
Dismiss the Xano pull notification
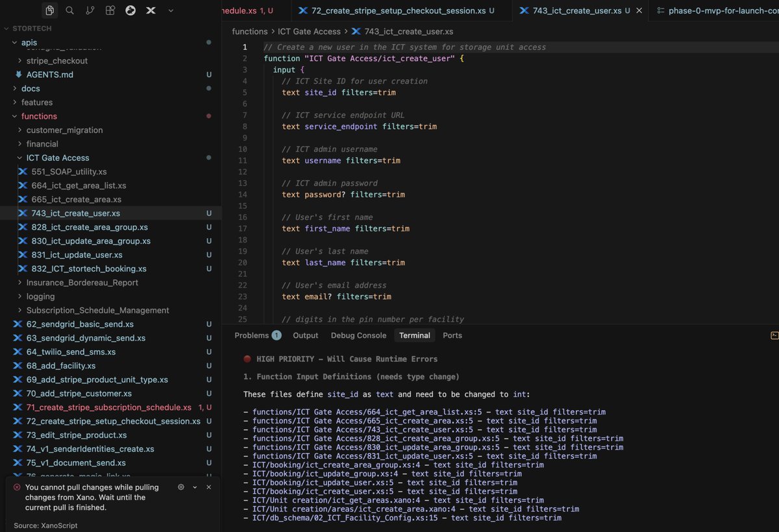click(x=208, y=487)
